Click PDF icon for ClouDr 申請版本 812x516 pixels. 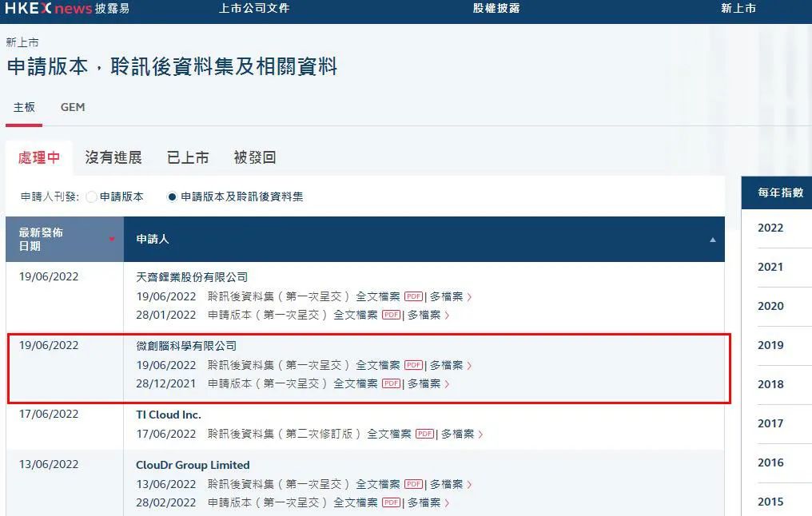tap(392, 502)
